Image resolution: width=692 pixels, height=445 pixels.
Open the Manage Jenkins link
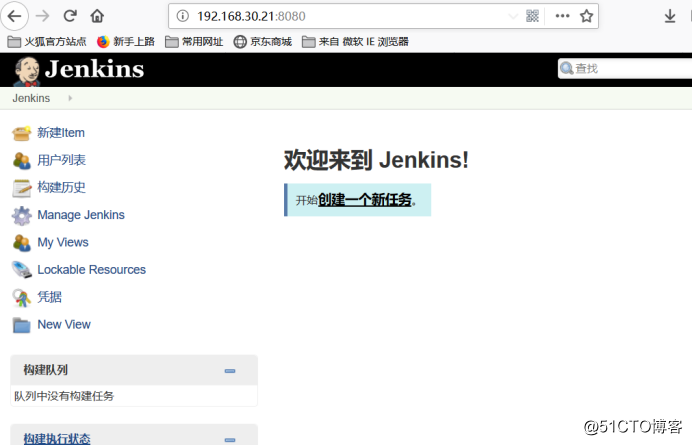click(x=81, y=215)
